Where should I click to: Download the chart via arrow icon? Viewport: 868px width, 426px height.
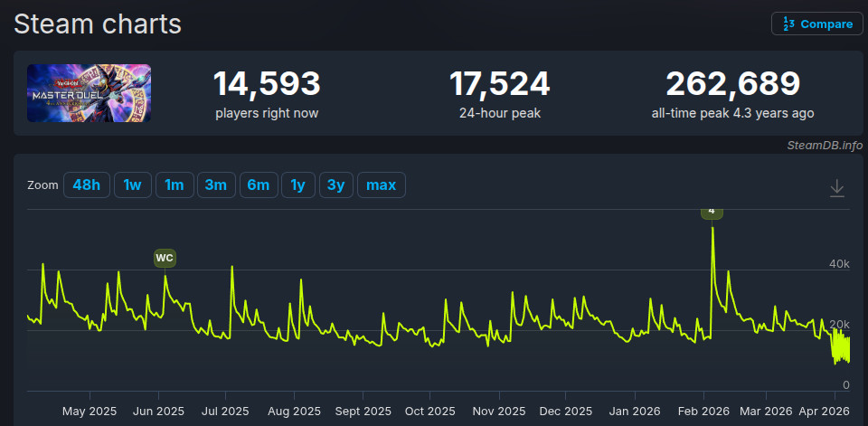[837, 188]
